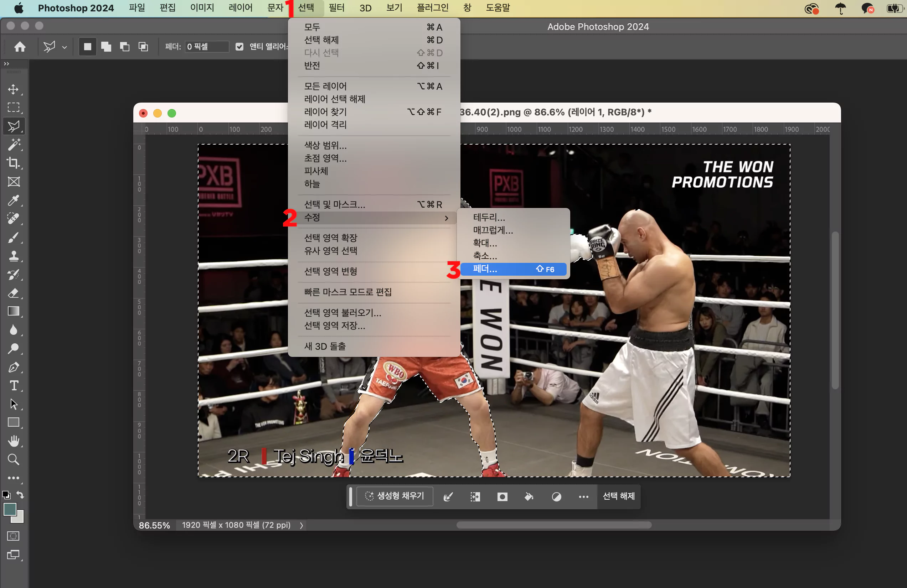907x588 pixels.
Task: Choose 페더... in the submenu
Action: 513,269
